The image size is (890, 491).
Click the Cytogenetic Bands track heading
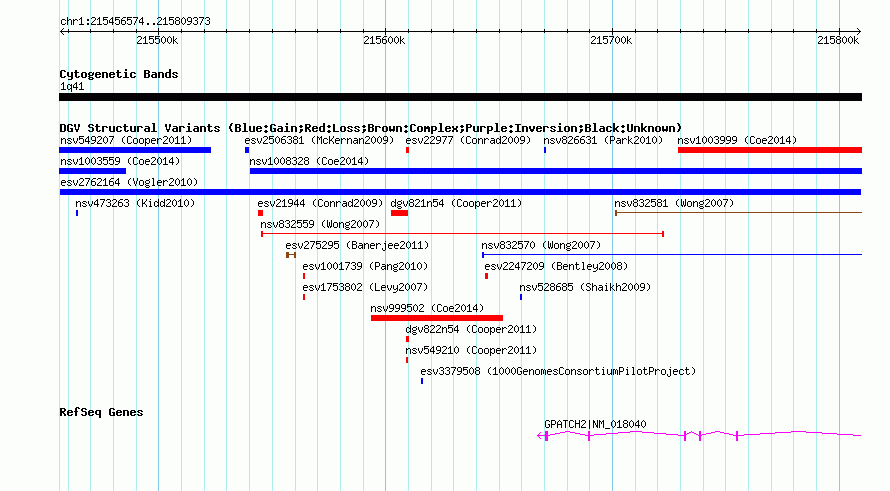(x=119, y=74)
